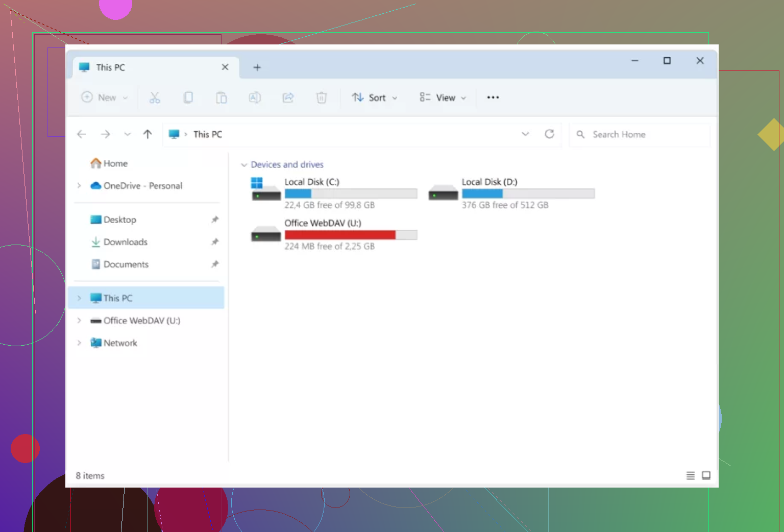Open the Office WebDAV (U:) drive icon
This screenshot has width=784, height=532.
[266, 234]
